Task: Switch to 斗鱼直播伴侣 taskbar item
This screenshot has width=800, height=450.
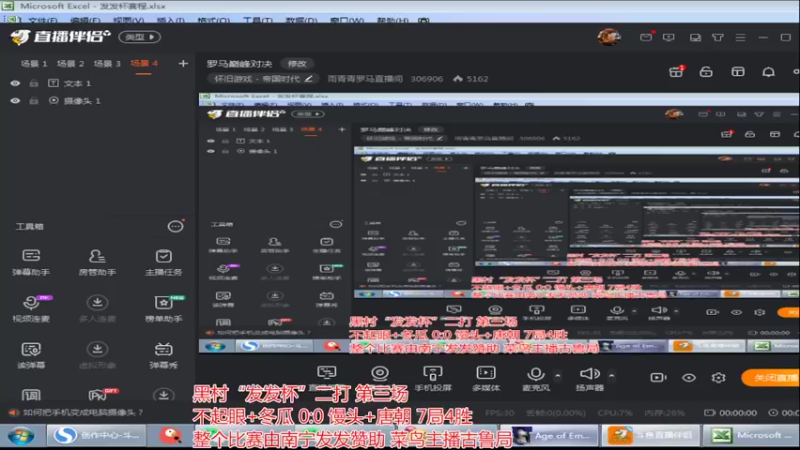Action: point(651,436)
